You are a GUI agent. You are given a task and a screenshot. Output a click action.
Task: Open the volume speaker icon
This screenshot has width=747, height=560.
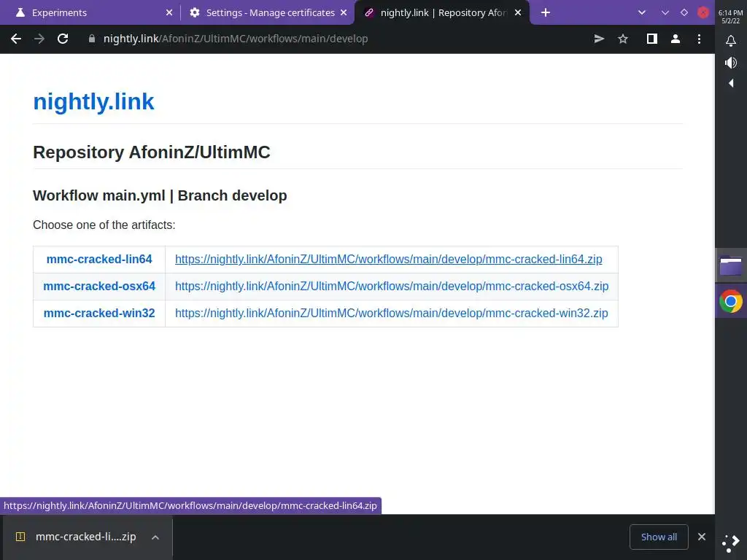[731, 63]
